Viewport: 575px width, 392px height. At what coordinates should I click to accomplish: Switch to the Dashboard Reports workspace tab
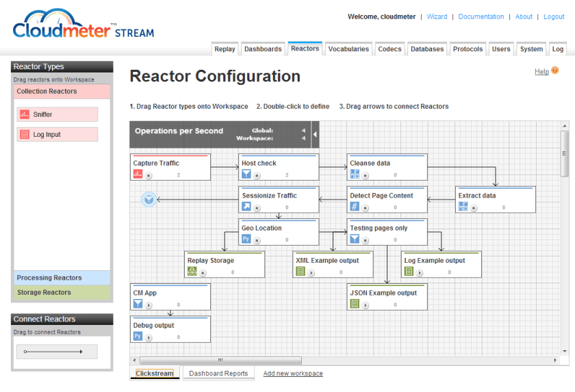point(218,374)
